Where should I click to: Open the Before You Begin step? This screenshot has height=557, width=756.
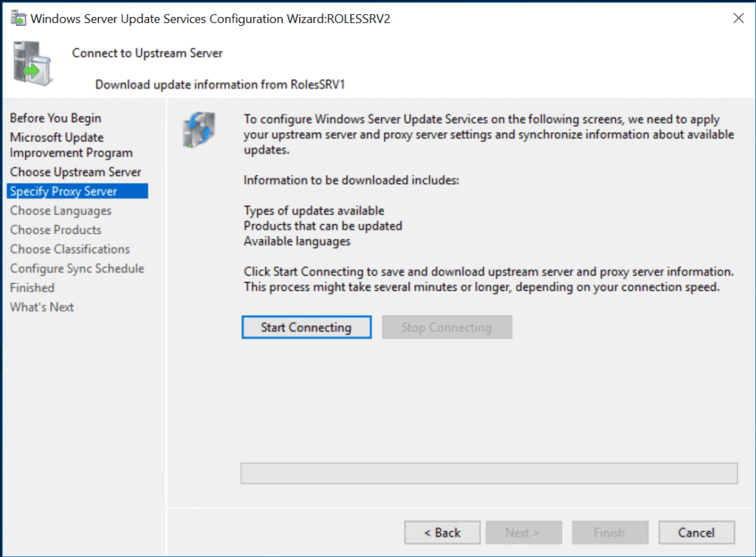[x=55, y=118]
